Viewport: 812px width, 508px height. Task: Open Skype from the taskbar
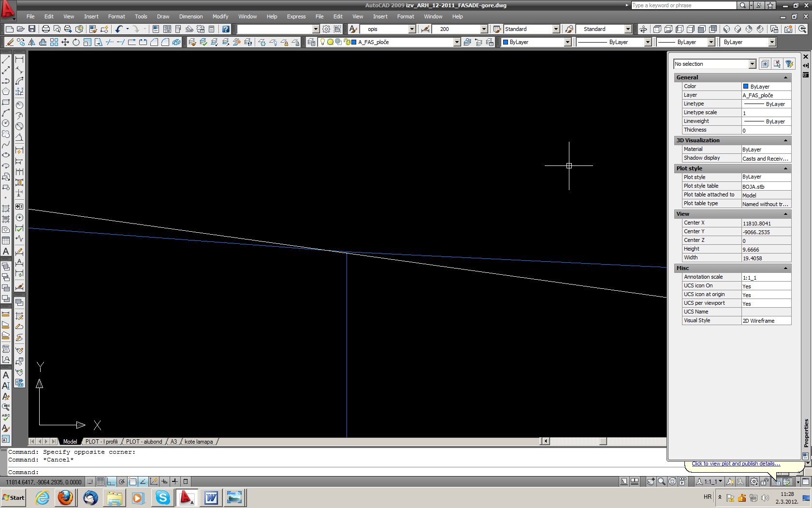[x=162, y=497]
